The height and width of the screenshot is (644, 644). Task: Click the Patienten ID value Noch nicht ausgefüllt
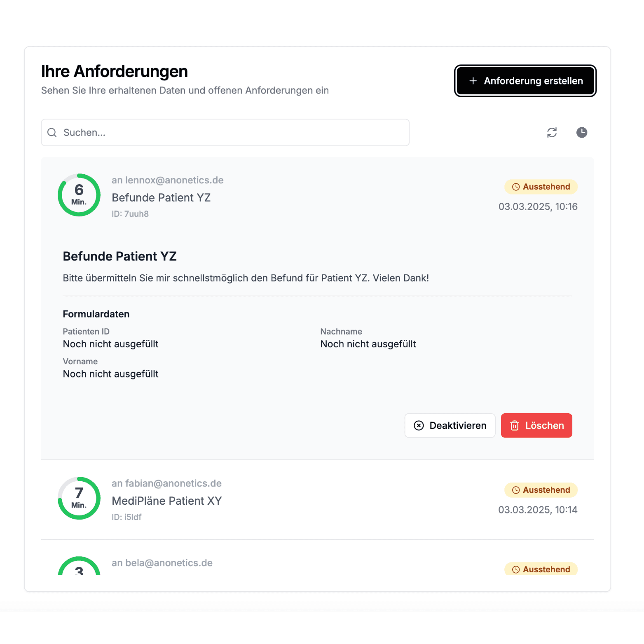click(x=110, y=344)
